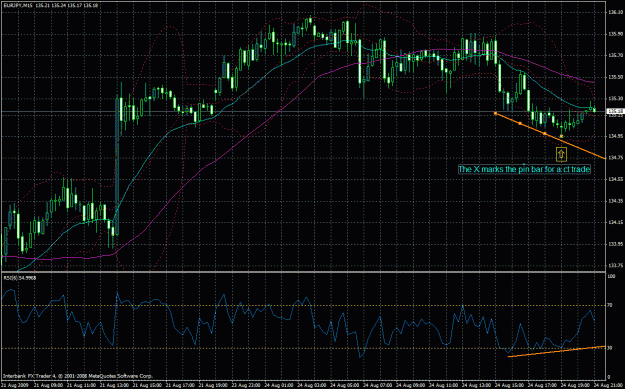625x389 pixels.
Task: Click the 136.10 price axis label
Action: click(x=616, y=13)
